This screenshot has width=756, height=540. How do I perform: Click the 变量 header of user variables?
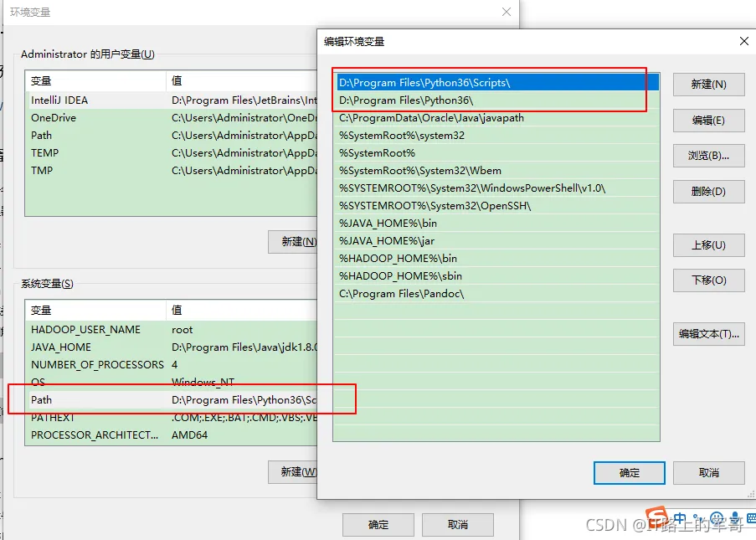click(95, 81)
